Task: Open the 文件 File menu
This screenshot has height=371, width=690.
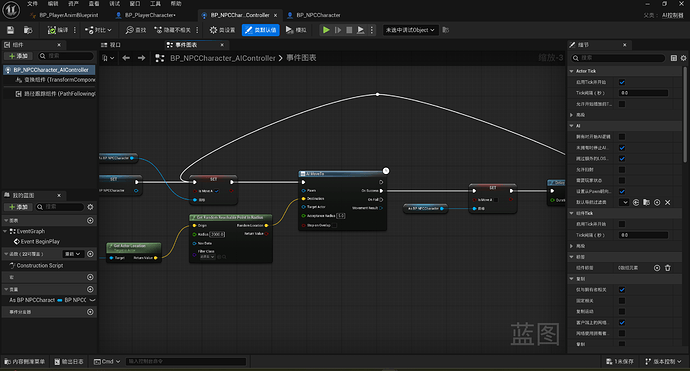Action: tap(32, 4)
